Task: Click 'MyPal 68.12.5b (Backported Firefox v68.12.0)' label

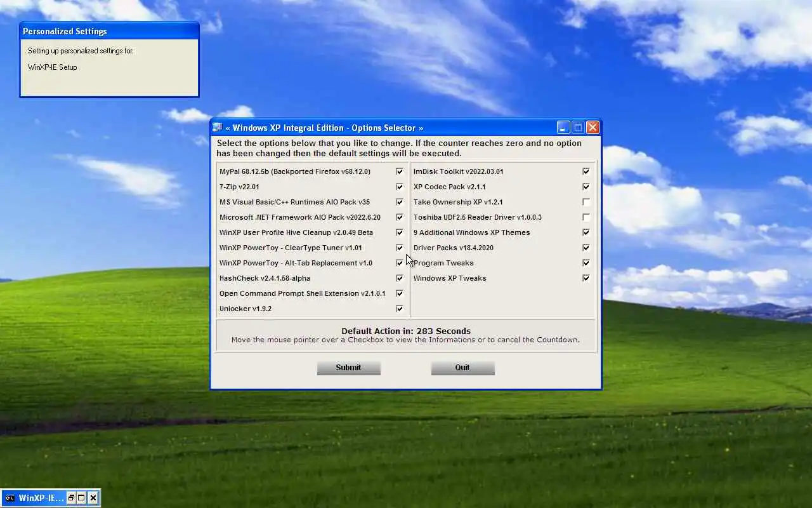Action: 295,171
